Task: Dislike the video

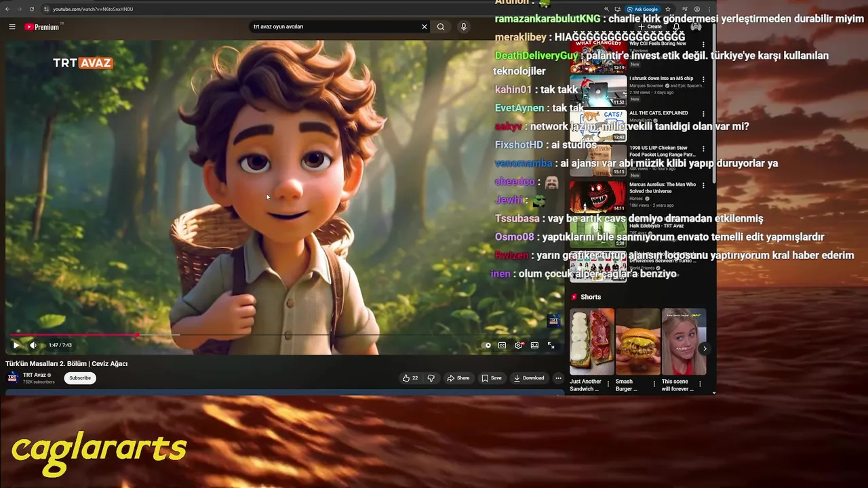Action: [431, 378]
